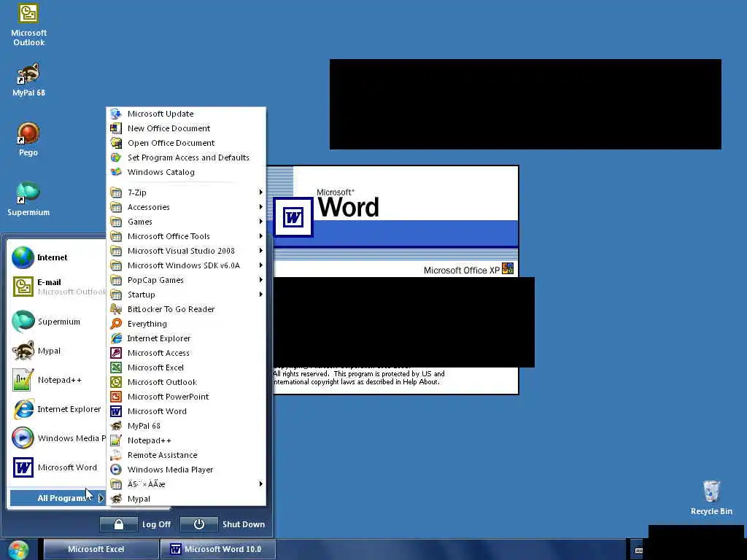Launch Mypal raccoon icon in pinned Start list
Viewport: 747px width, 560px height.
tap(23, 351)
